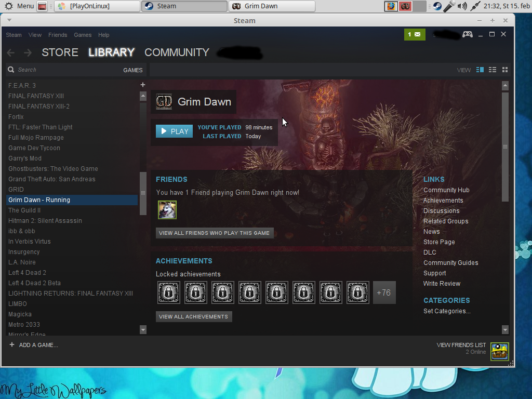The height and width of the screenshot is (399, 532).
Task: Click the first locked achievement icon
Action: pos(169,292)
